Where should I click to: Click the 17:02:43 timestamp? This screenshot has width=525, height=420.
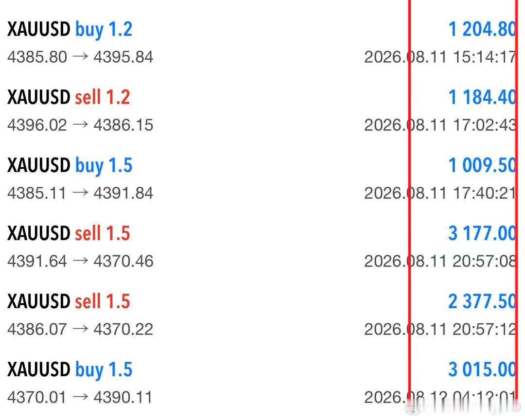(x=485, y=125)
